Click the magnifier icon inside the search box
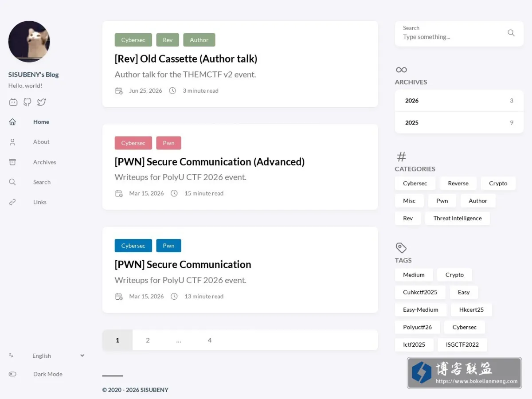The image size is (532, 399). tap(511, 33)
